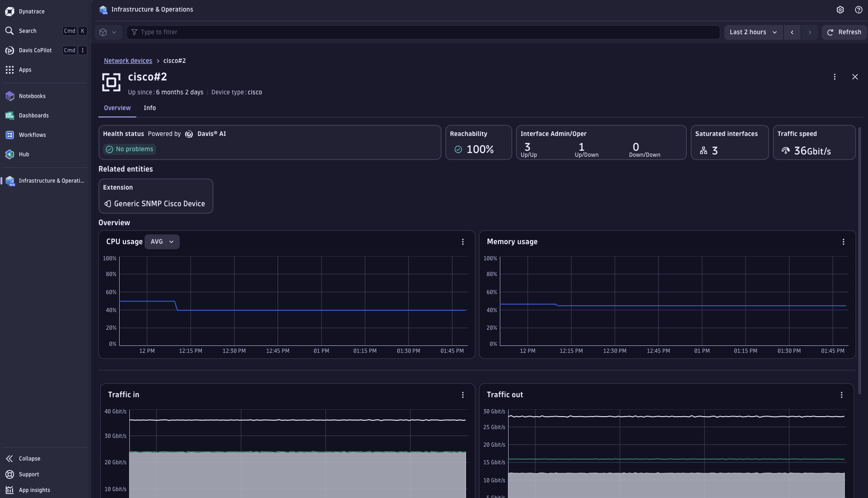Open the Last 2 hours timeframe dropdown
Screen dimensions: 868x498
pos(753,32)
